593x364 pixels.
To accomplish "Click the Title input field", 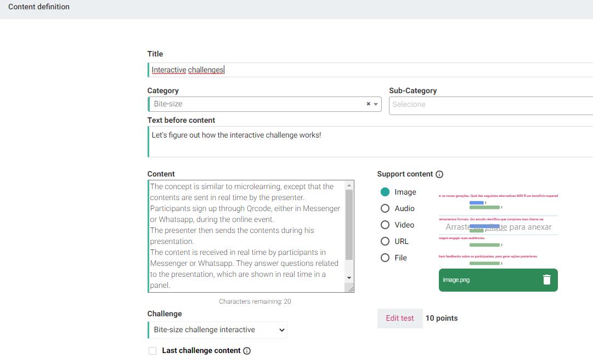I will click(370, 70).
